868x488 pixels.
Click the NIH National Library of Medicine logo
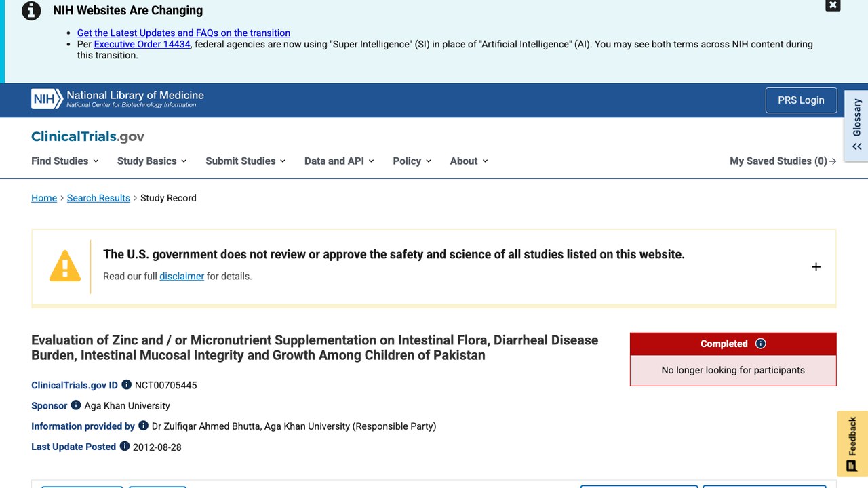117,99
